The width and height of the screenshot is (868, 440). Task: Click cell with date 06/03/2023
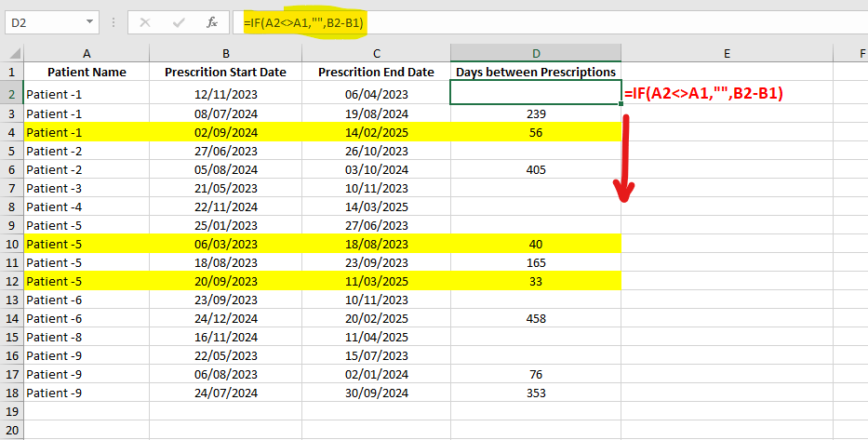[x=226, y=244]
